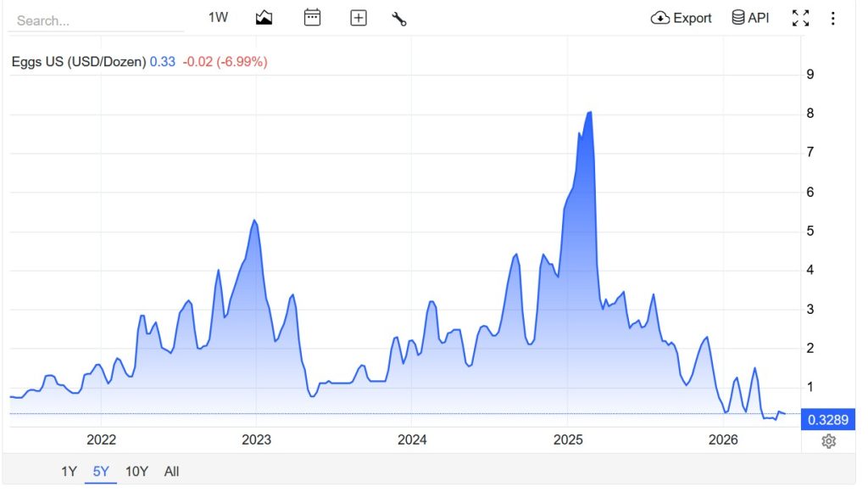Open the chart type icon
The width and height of the screenshot is (868, 498).
264,19
